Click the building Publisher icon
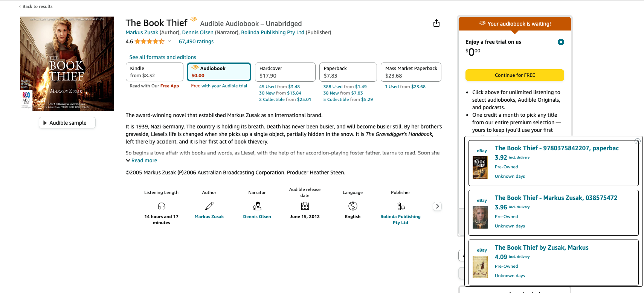Viewport: 644px width, 293px height. pyautogui.click(x=400, y=206)
